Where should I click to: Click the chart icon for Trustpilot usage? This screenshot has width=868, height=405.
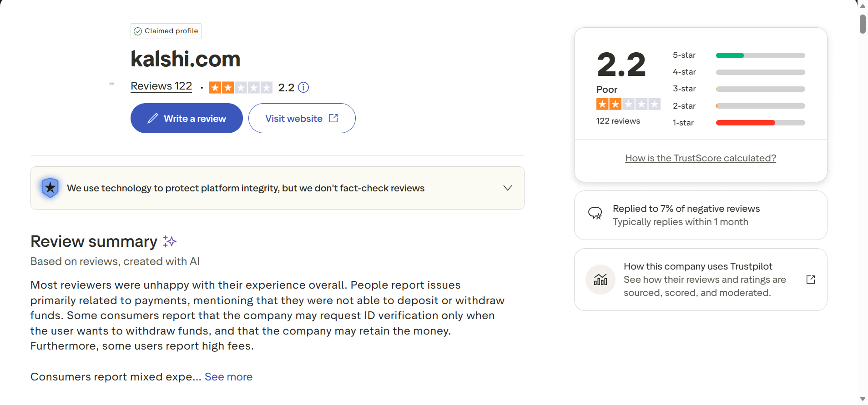pos(601,280)
